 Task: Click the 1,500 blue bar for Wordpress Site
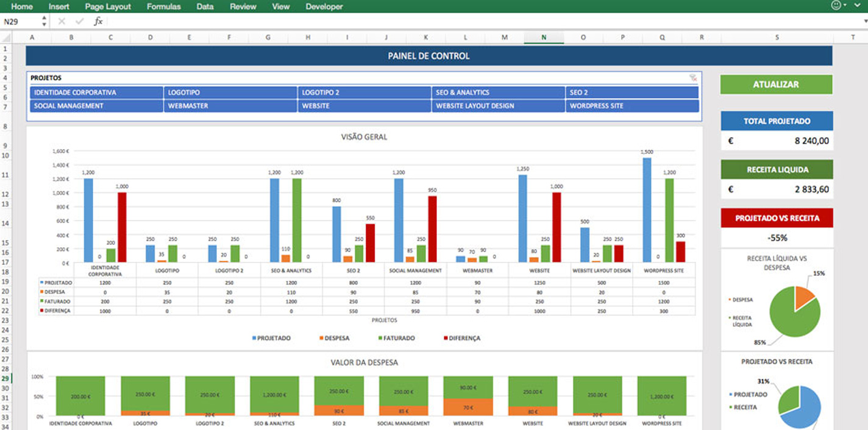(647, 210)
